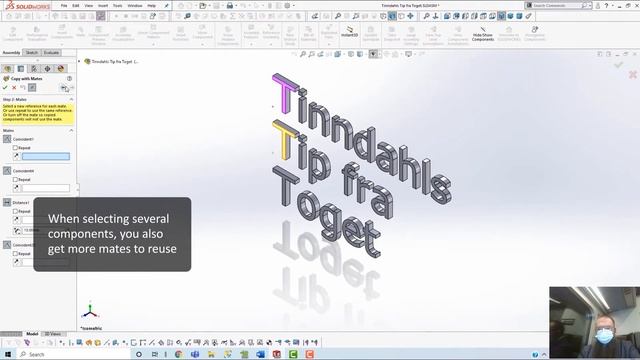This screenshot has height=360, width=640.
Task: Open the Insert menu
Action: pos(103,6)
